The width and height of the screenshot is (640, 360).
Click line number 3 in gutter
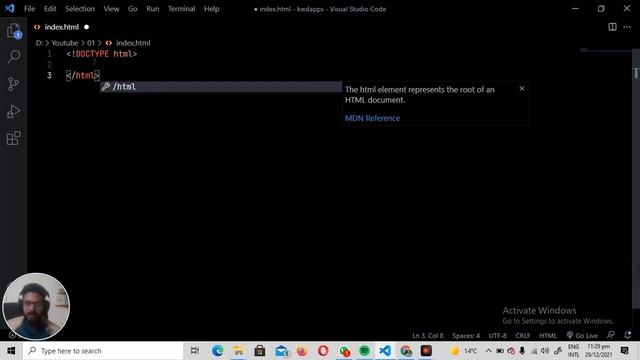[x=49, y=76]
